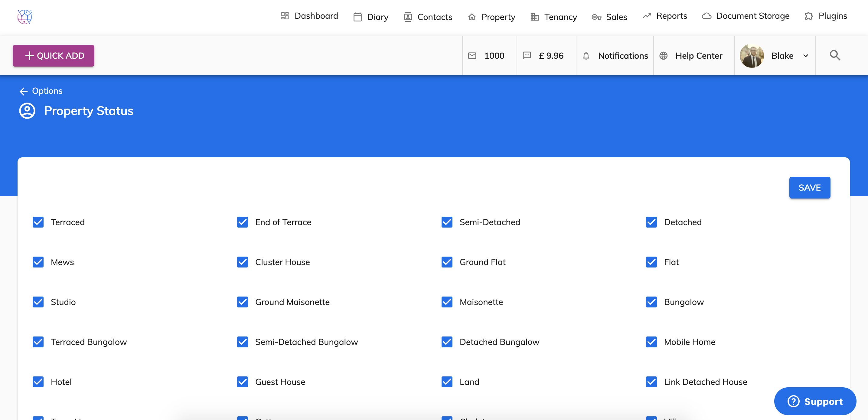868x420 pixels.
Task: Click the back arrow next to Options
Action: tap(23, 91)
